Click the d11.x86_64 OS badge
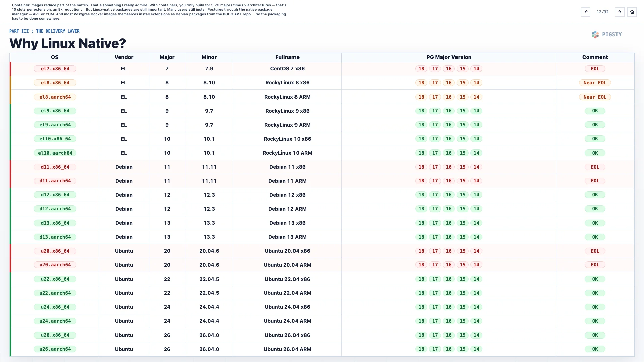 coord(55,167)
